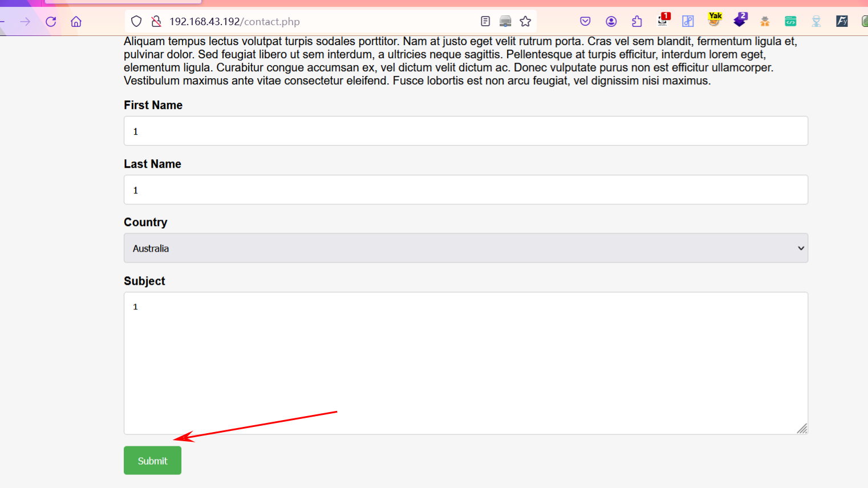This screenshot has height=488, width=868.
Task: Click the address bar URL contact.php
Action: pos(234,22)
